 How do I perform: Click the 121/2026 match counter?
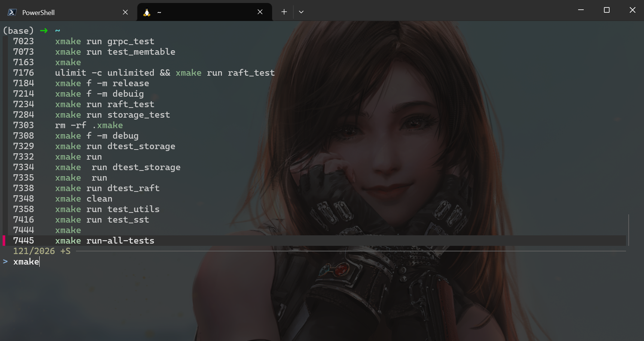[x=34, y=251]
